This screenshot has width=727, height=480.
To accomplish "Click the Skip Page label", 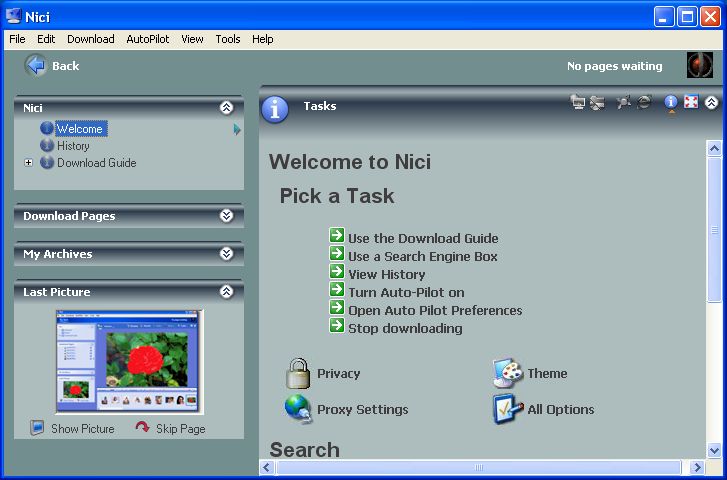I will pos(180,429).
